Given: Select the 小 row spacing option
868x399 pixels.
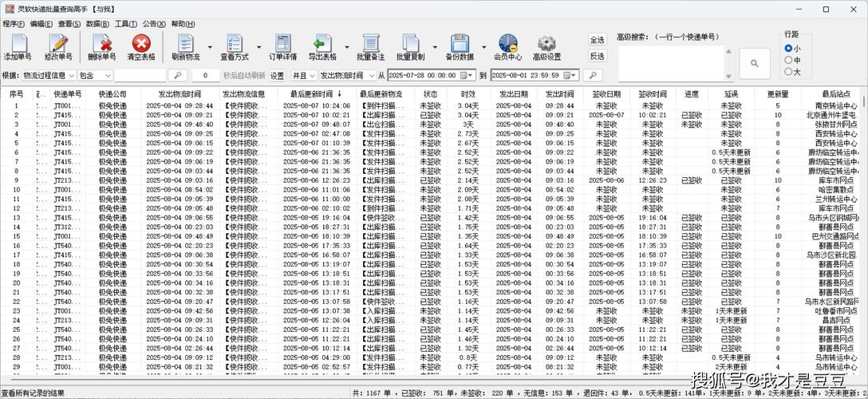Looking at the screenshot, I should tap(788, 49).
